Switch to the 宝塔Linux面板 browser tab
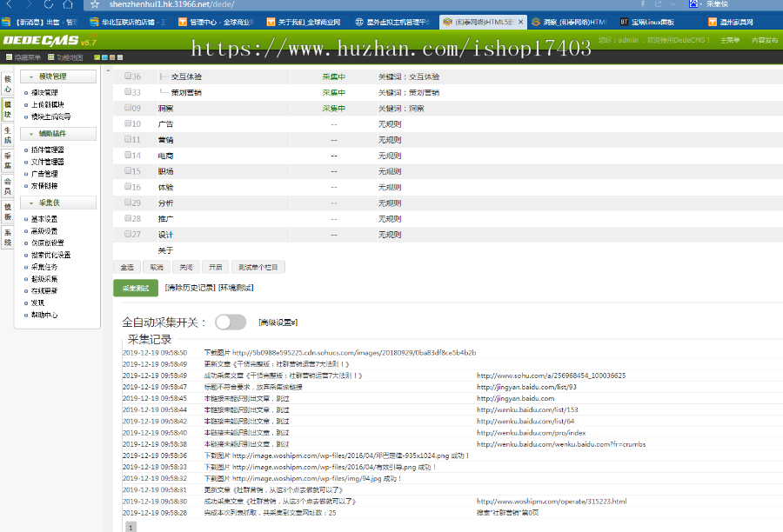 648,21
